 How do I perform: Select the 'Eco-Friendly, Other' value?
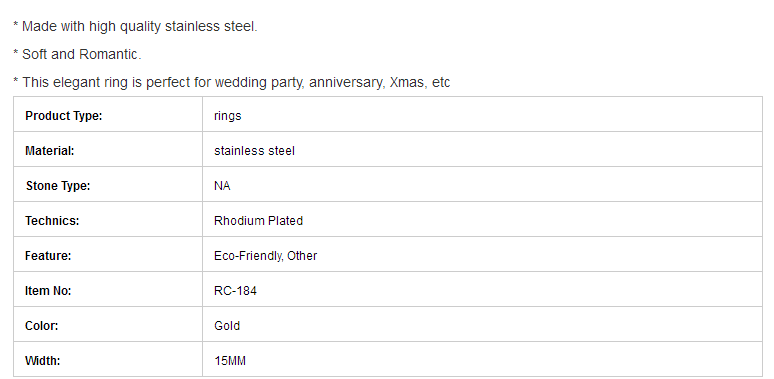tap(265, 256)
